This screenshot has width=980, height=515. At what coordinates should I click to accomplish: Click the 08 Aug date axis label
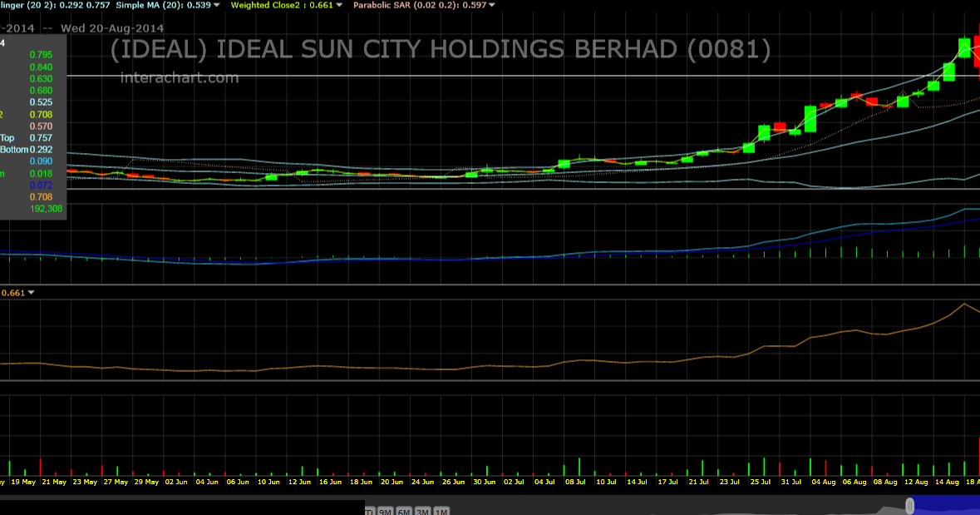coord(885,482)
